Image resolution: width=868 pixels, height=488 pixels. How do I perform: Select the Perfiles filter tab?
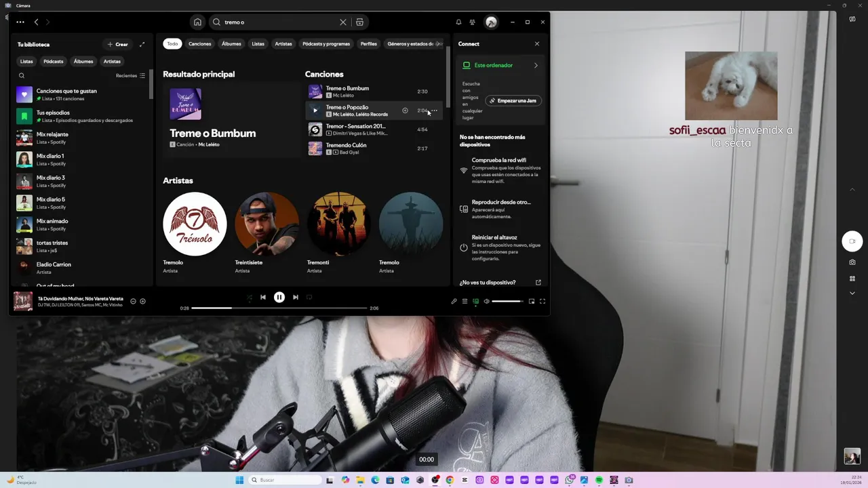tap(369, 43)
